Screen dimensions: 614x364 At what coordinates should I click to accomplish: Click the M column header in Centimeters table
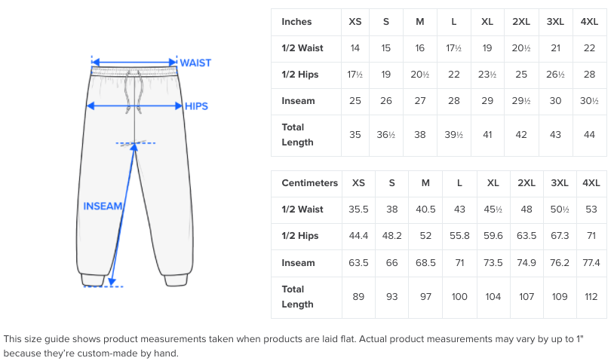coord(425,183)
